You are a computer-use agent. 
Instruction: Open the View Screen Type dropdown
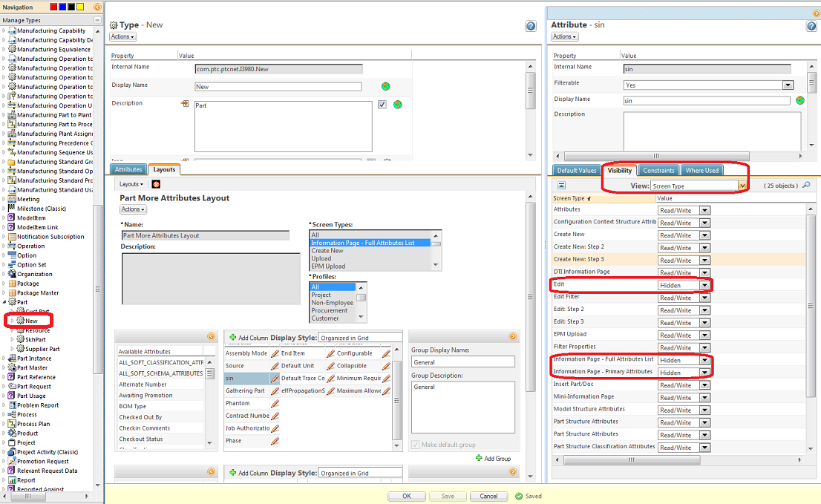(742, 186)
